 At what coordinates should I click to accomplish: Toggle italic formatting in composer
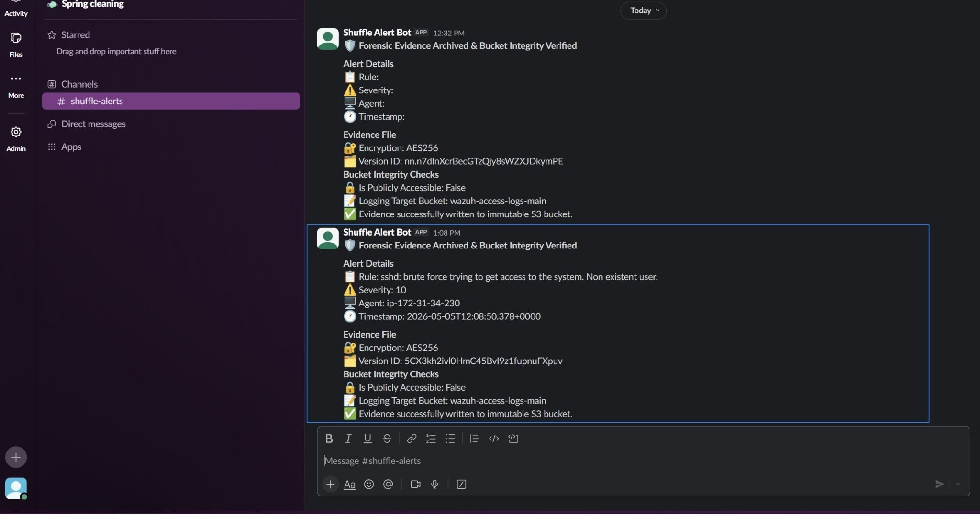tap(348, 439)
